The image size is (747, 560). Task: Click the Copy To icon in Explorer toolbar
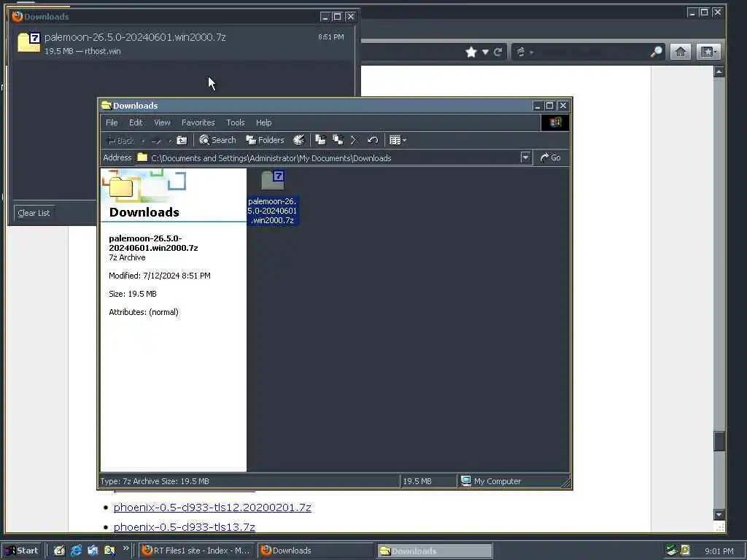338,140
